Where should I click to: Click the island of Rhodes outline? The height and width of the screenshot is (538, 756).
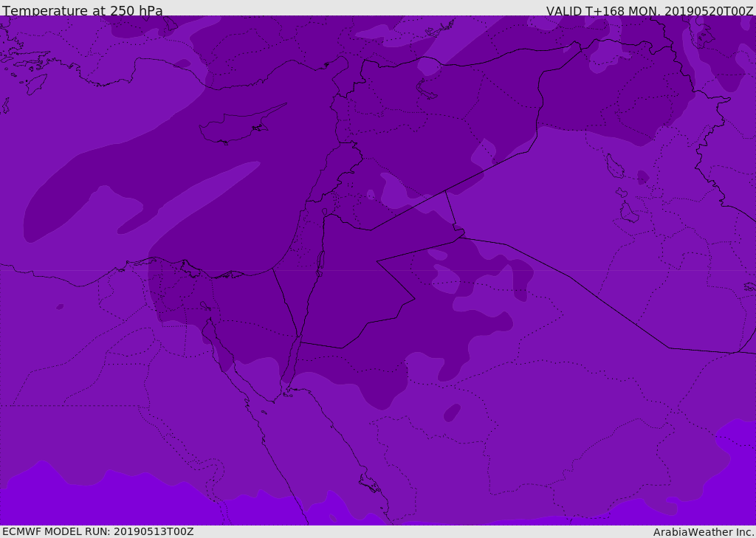point(35,84)
